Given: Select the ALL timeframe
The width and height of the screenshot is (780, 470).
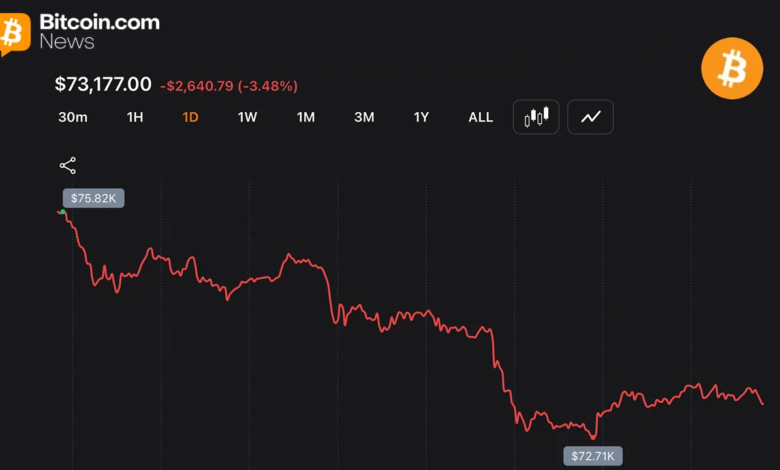Looking at the screenshot, I should [481, 117].
